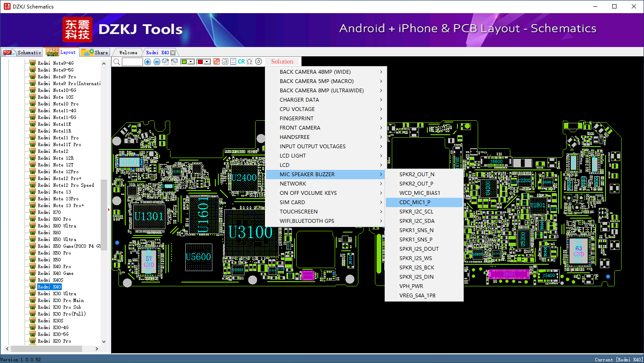Screen dimensions: 644x363
Task: Open the green color dropdown
Action: [191, 62]
